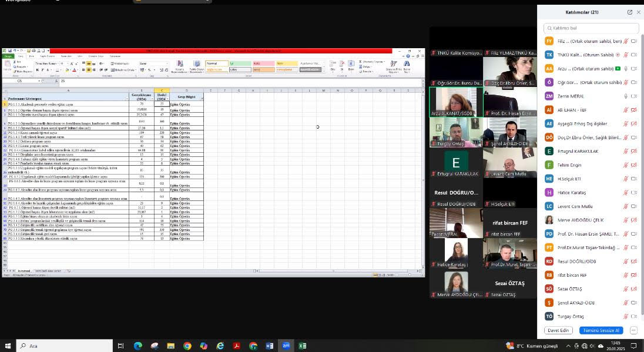Mute Zerrin MERAL's microphone in participant list
Viewport: 644px width, 352px height.
[x=626, y=96]
